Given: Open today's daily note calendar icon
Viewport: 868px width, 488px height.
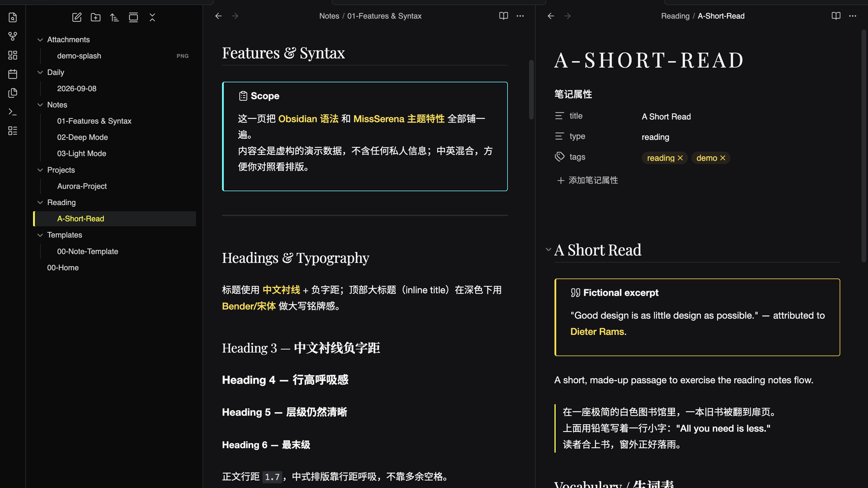Looking at the screenshot, I should (13, 74).
